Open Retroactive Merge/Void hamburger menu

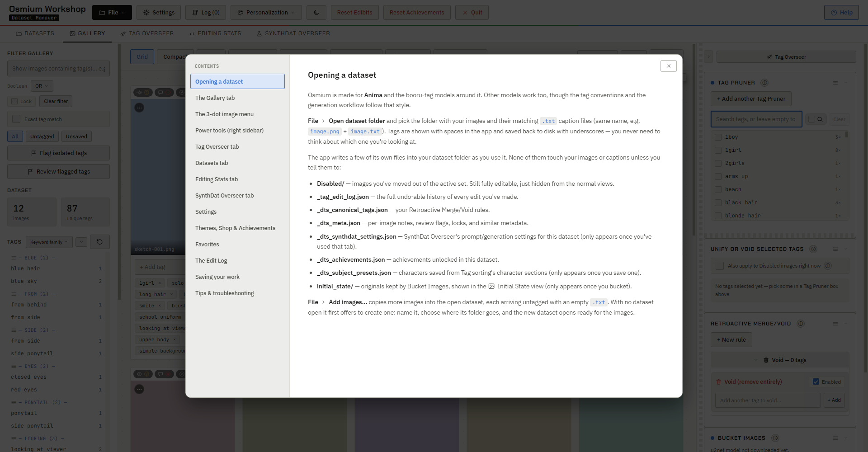click(835, 324)
